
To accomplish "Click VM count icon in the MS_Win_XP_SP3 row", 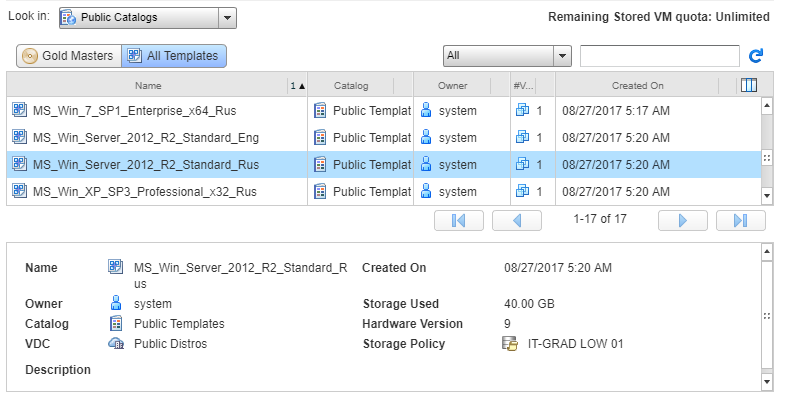I will [522, 191].
